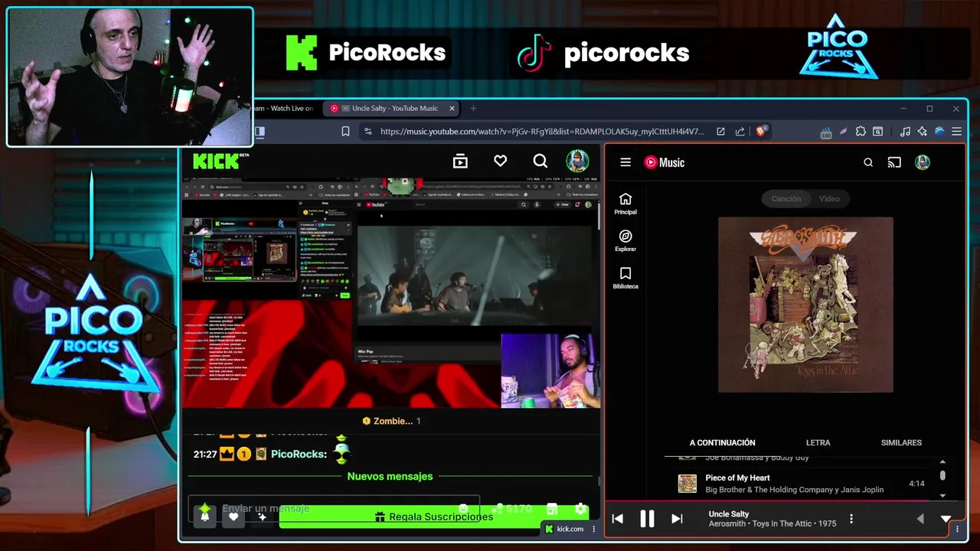The height and width of the screenshot is (551, 980).
Task: Click Nuevos mensajes to jump to latest
Action: pos(390,476)
